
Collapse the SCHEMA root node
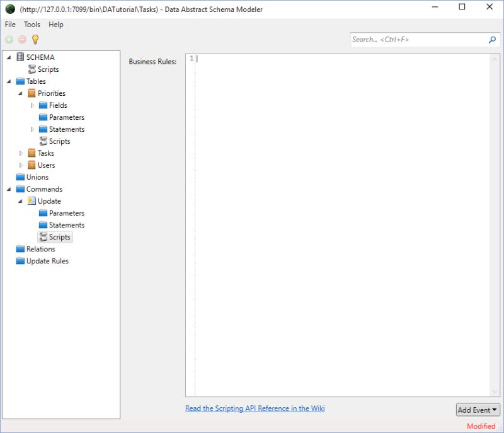click(x=9, y=57)
